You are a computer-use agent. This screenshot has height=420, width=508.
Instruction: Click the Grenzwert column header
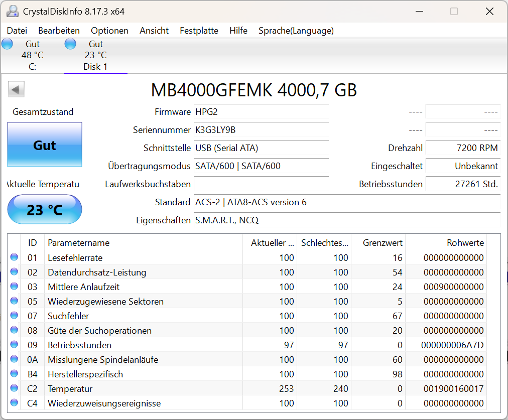pos(378,242)
